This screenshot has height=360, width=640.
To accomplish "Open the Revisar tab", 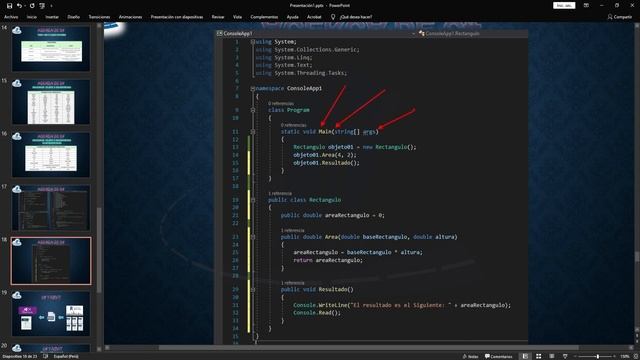I will pyautogui.click(x=218, y=17).
